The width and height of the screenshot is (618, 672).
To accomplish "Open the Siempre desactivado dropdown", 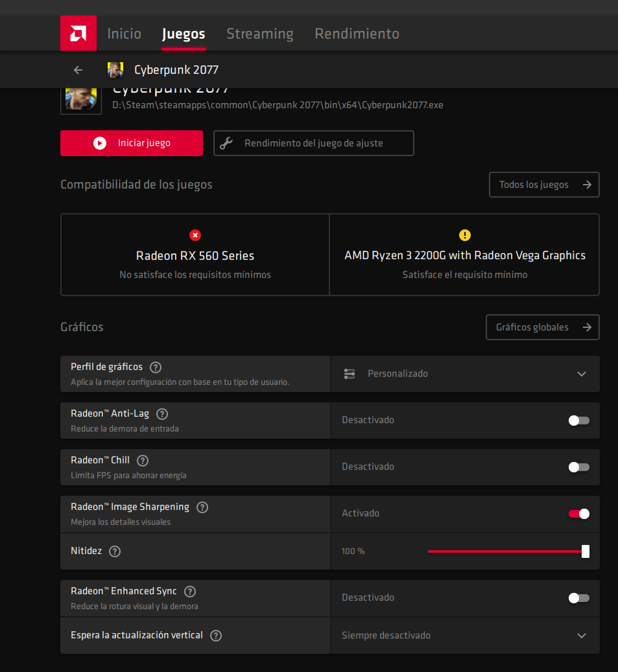I will coord(465,636).
